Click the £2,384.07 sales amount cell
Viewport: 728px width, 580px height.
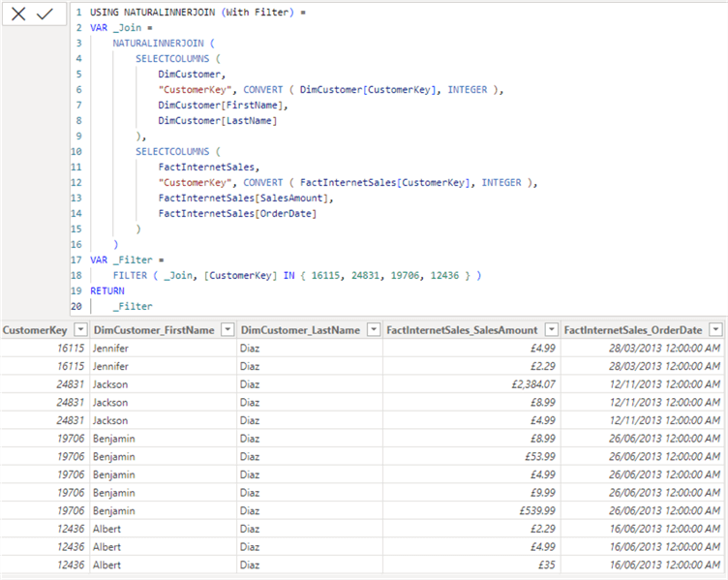[471, 384]
